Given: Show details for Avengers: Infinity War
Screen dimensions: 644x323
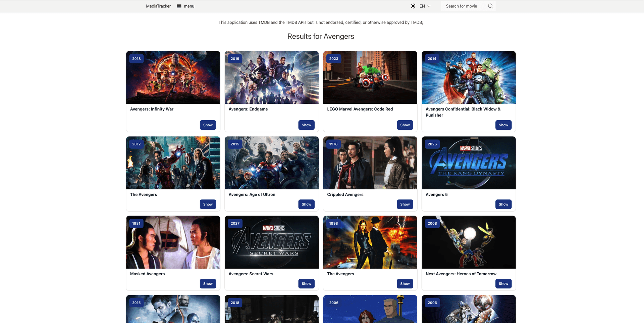Looking at the screenshot, I should point(208,125).
